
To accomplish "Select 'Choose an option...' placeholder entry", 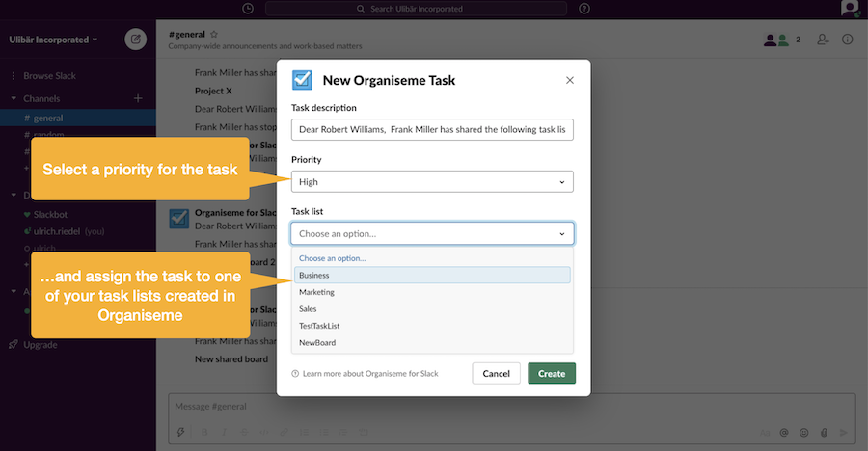I will (x=432, y=258).
